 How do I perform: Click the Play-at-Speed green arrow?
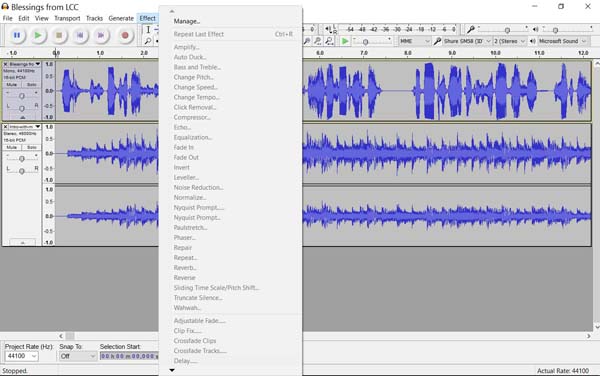(x=345, y=41)
